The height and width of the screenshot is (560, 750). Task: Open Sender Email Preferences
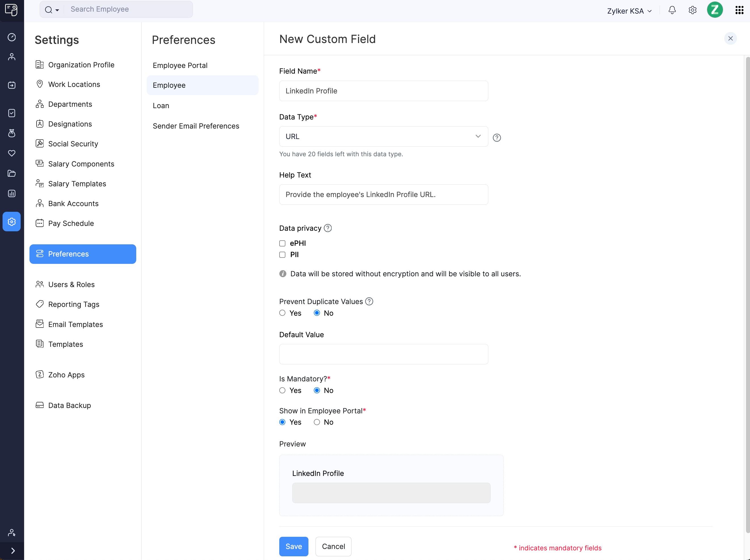tap(196, 126)
